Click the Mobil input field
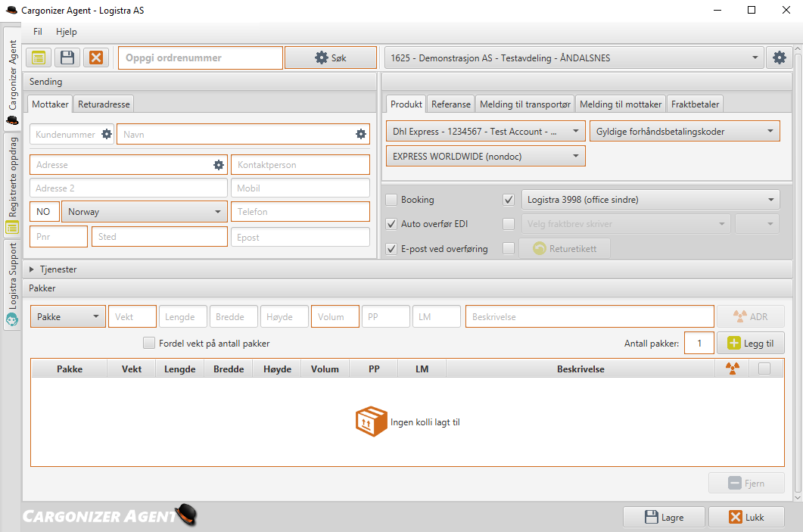This screenshot has height=532, width=803. [300, 188]
